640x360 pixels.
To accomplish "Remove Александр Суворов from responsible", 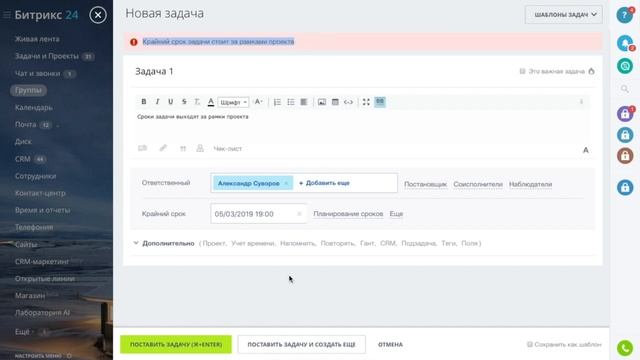I will point(286,183).
